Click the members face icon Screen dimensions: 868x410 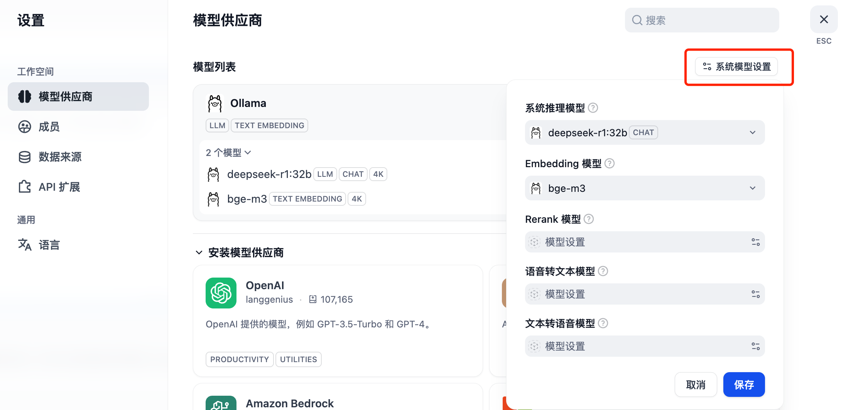click(25, 127)
